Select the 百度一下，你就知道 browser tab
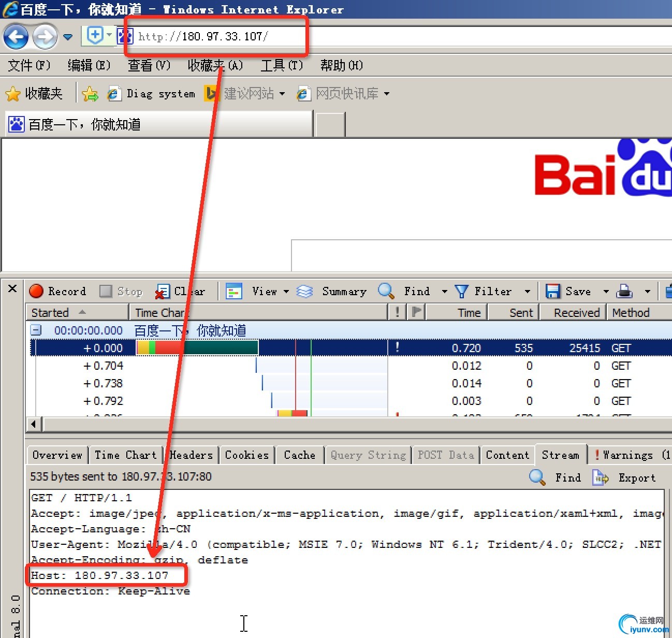 coord(159,124)
